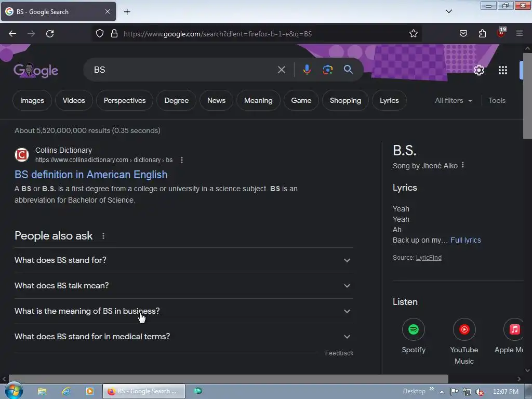Click the collinsdictionary.com URL breadcrumb
The width and height of the screenshot is (532, 399).
click(104, 160)
